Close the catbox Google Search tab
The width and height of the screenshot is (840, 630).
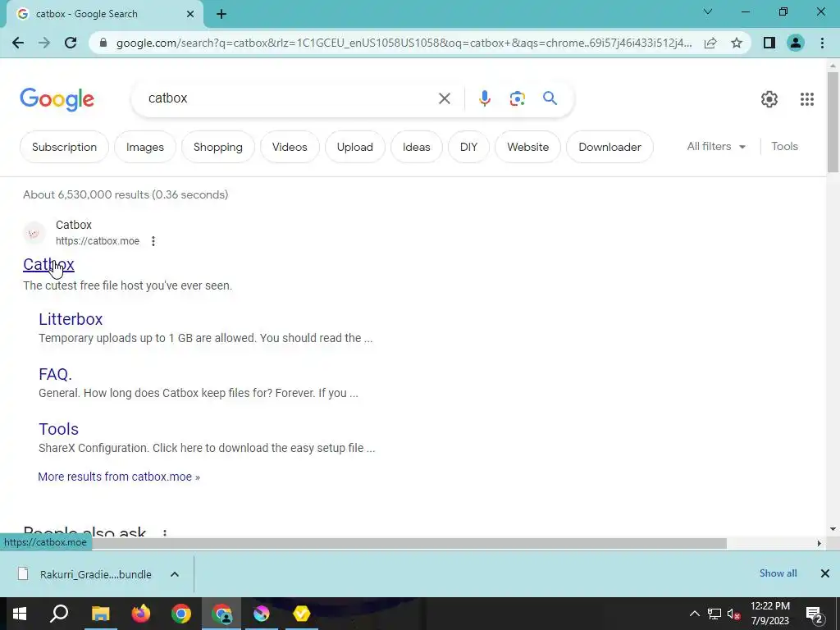(x=190, y=14)
